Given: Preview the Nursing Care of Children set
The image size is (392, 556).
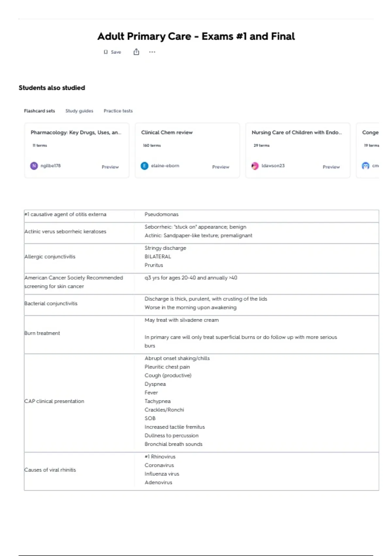Looking at the screenshot, I should tap(331, 167).
